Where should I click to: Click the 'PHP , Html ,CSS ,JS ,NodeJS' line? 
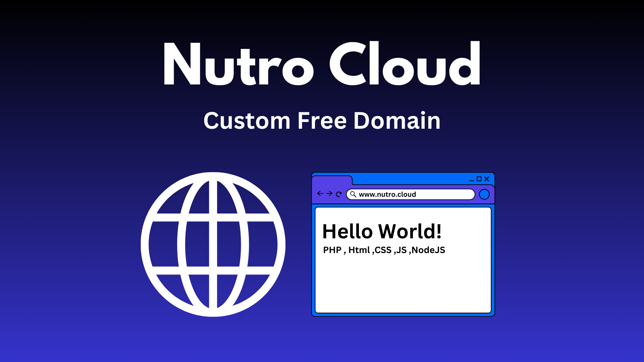coord(384,250)
